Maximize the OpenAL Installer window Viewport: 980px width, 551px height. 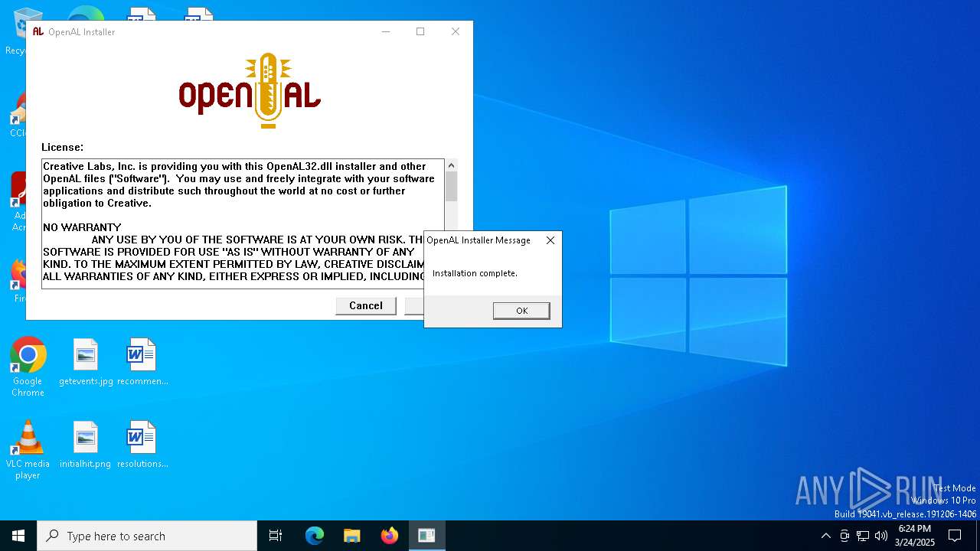click(x=420, y=31)
